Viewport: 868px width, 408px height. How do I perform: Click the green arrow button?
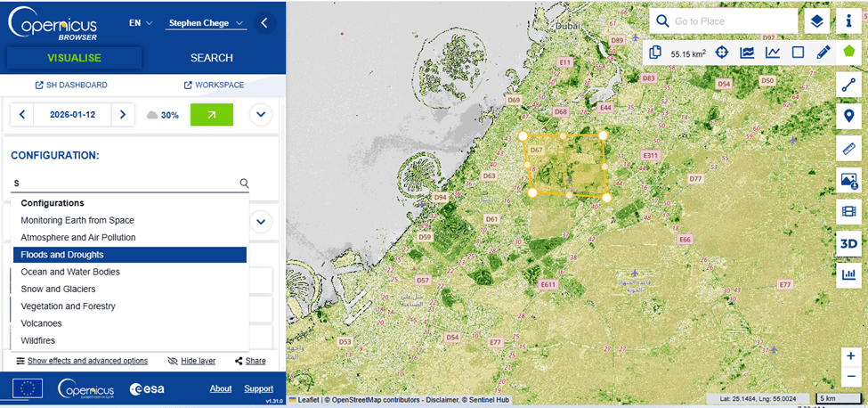pos(212,115)
